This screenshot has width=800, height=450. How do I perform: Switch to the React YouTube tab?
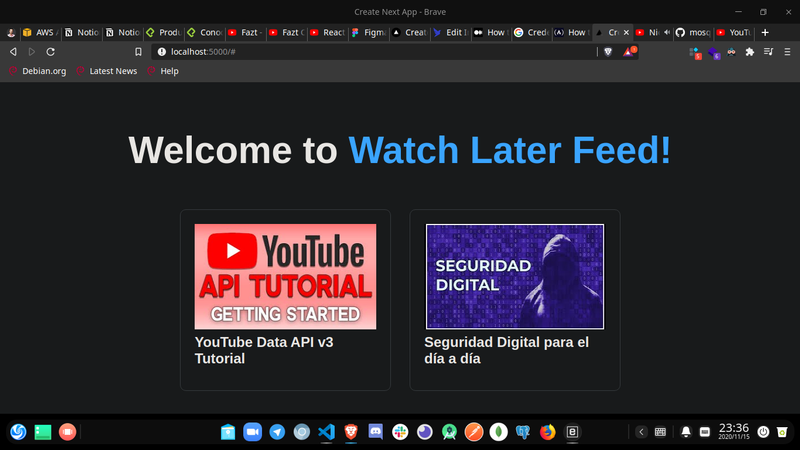click(328, 32)
